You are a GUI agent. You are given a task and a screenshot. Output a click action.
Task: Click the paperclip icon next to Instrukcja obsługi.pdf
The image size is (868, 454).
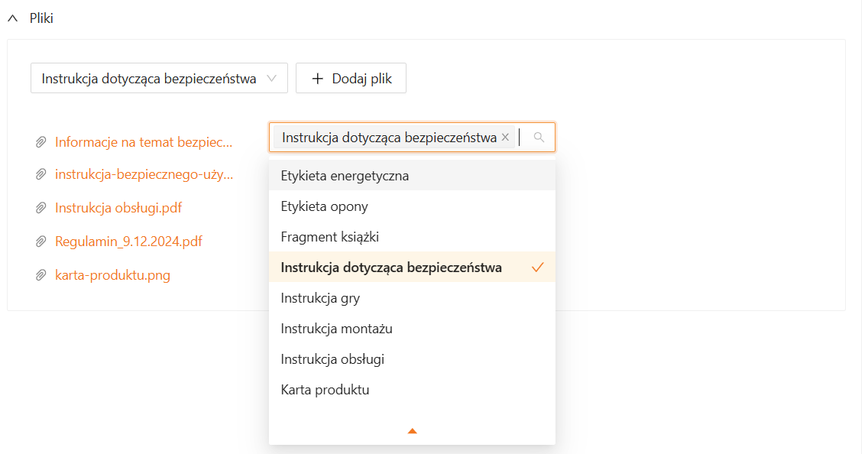pos(41,206)
